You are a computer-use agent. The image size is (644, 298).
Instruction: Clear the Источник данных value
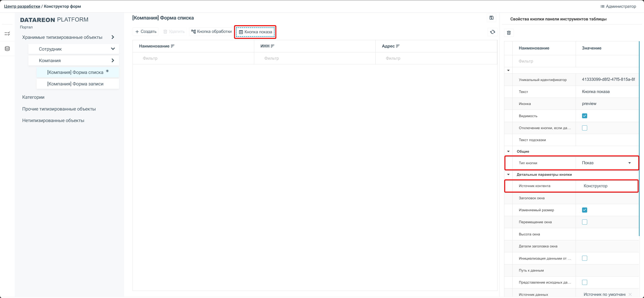pyautogui.click(x=630, y=294)
